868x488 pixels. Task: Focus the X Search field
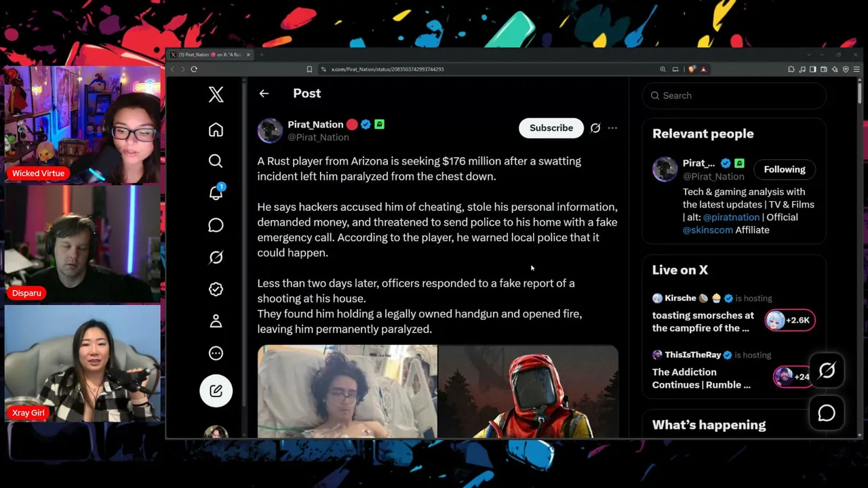click(x=734, y=96)
